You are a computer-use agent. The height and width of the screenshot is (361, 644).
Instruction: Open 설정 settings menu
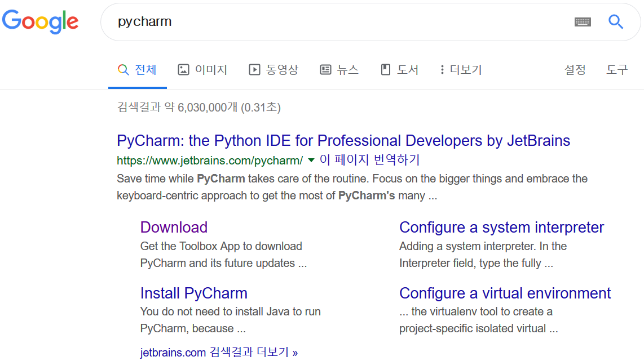[x=575, y=70]
